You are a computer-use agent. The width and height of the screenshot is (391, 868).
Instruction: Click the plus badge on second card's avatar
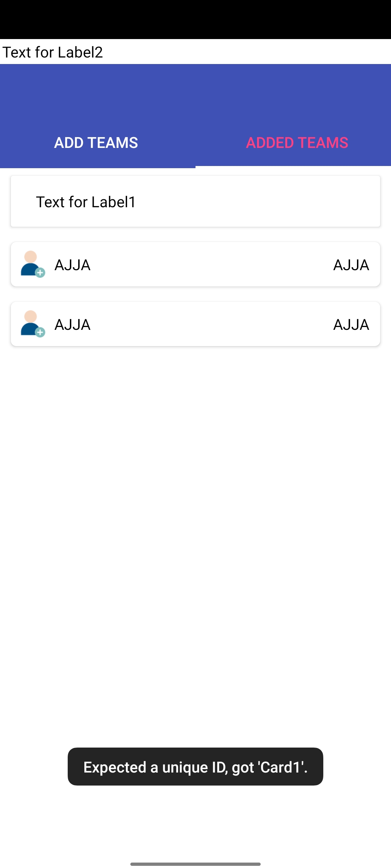click(x=40, y=332)
